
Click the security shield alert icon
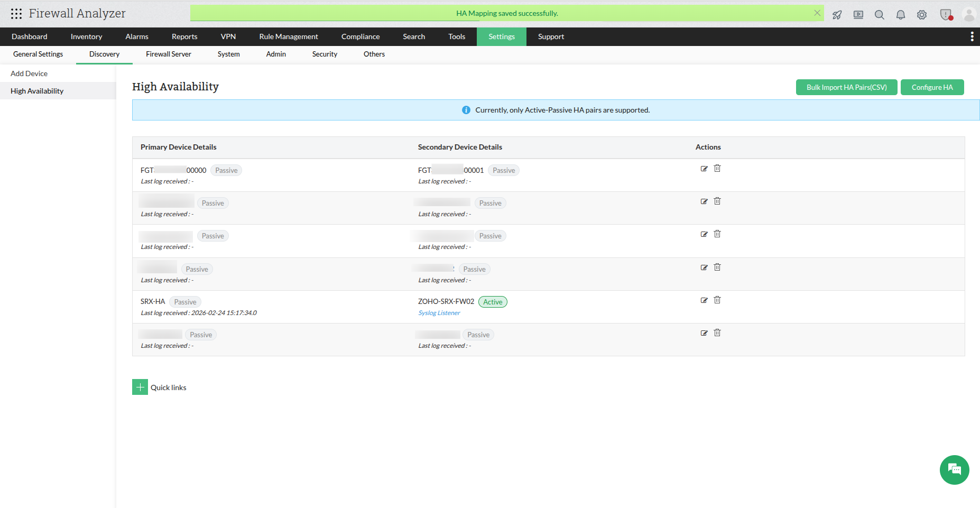point(946,15)
